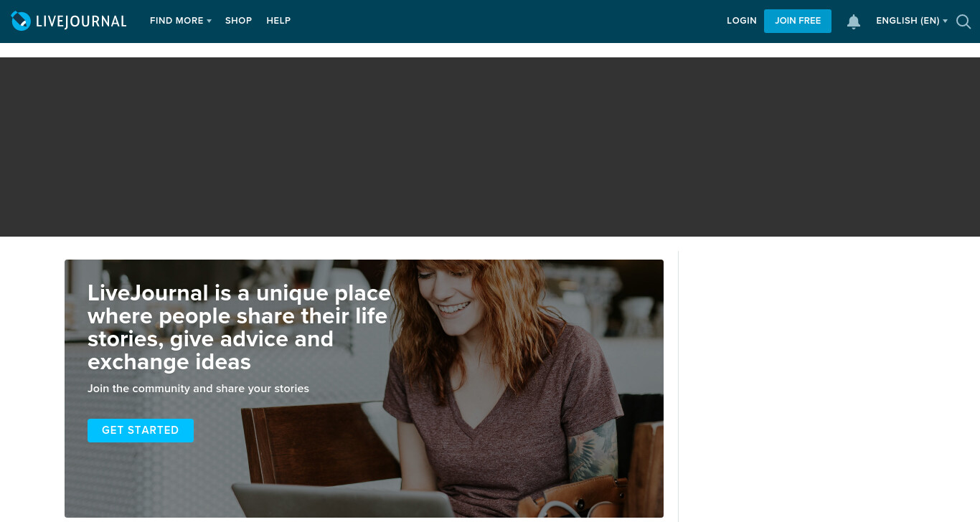
Task: Click the LiveJournal pencil logo icon
Action: point(21,22)
